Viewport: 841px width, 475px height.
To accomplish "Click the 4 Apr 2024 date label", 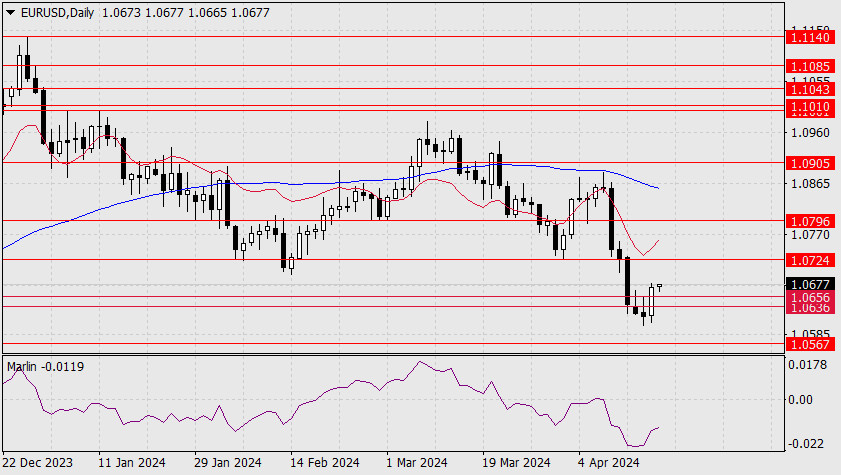I will 608,463.
